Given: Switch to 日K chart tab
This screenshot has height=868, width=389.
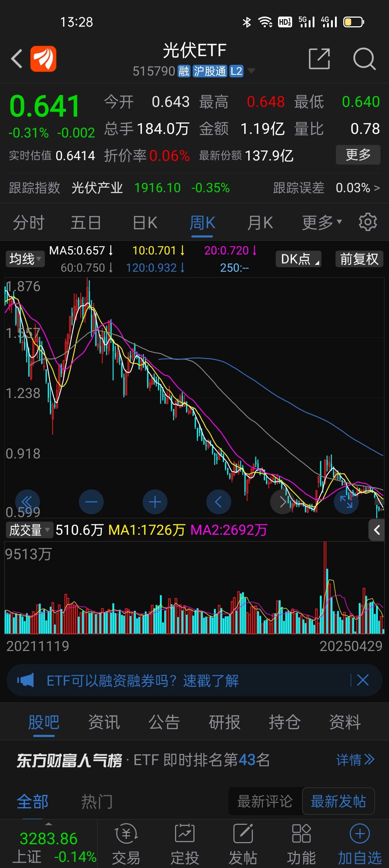Looking at the screenshot, I should pos(145,222).
